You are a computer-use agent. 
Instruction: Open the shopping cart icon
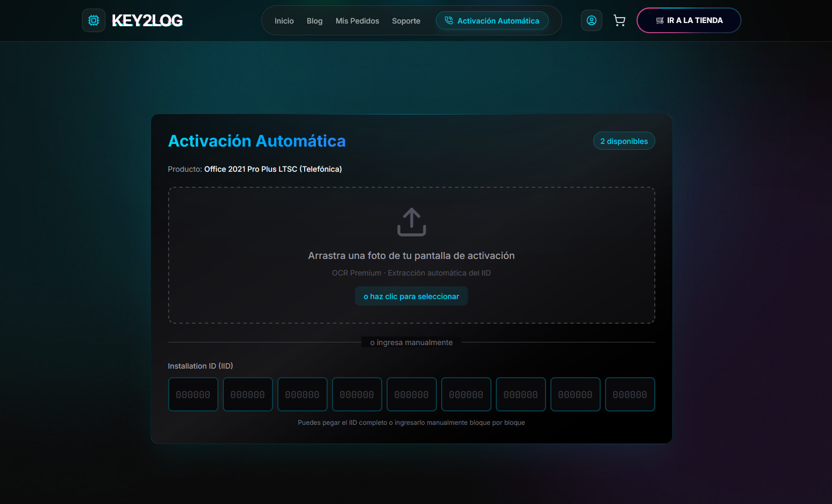(619, 20)
